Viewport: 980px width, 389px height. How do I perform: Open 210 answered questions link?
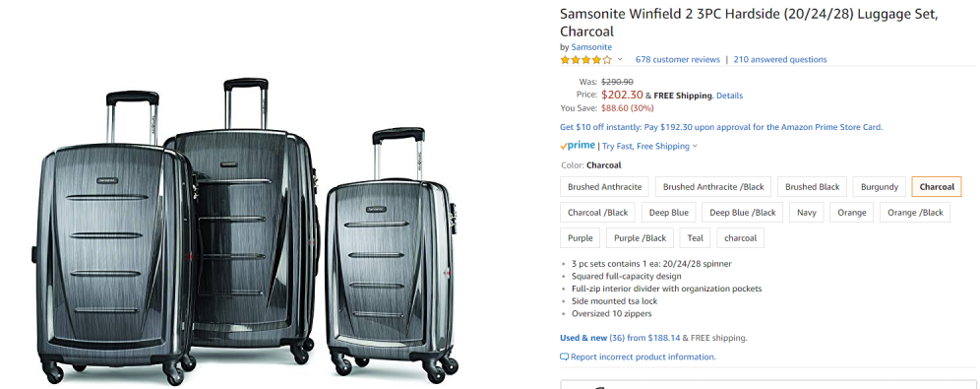tap(780, 59)
